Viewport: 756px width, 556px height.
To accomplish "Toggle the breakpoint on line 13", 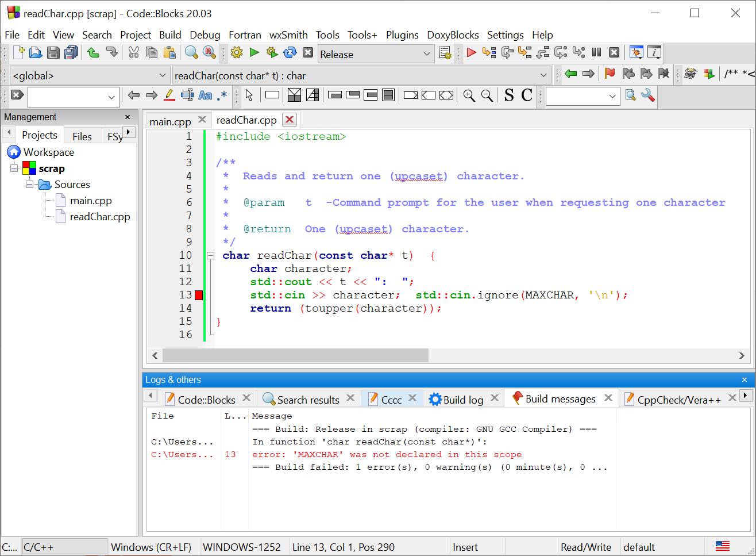I will [199, 295].
